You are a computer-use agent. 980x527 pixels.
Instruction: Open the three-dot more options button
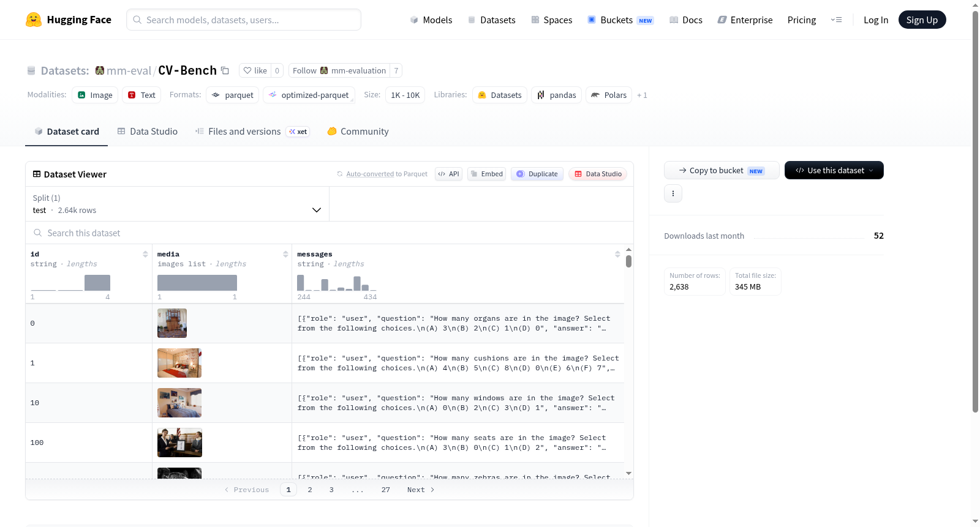(x=673, y=193)
